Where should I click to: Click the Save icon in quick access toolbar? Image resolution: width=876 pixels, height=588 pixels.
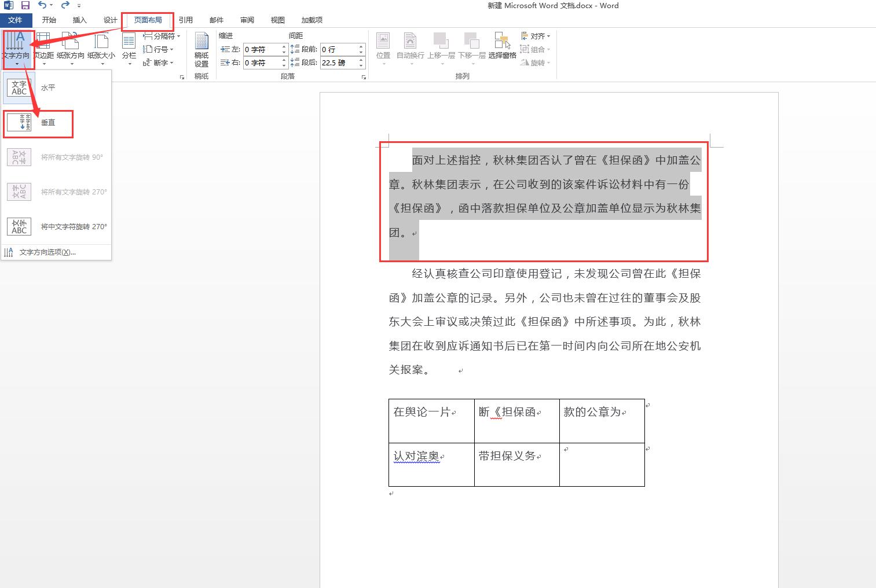(x=25, y=5)
